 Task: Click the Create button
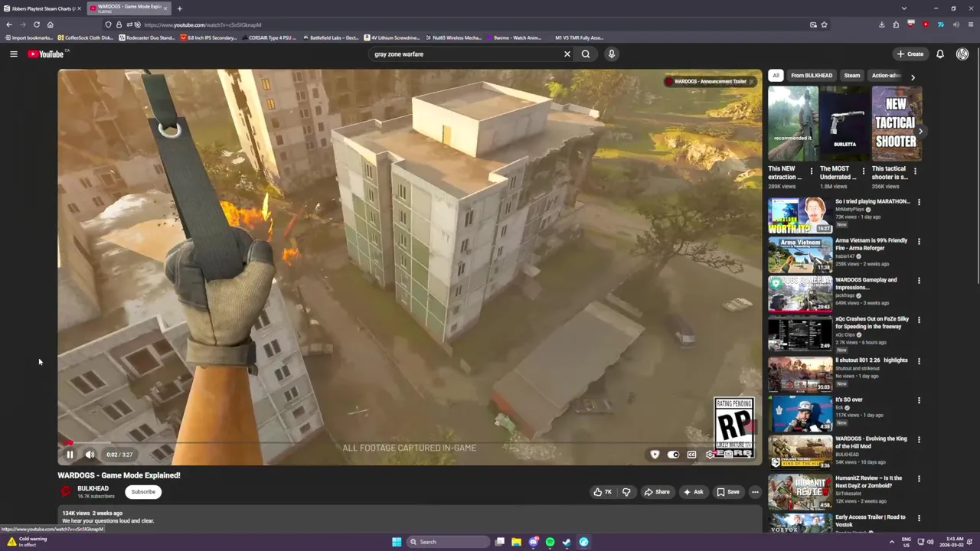click(910, 54)
